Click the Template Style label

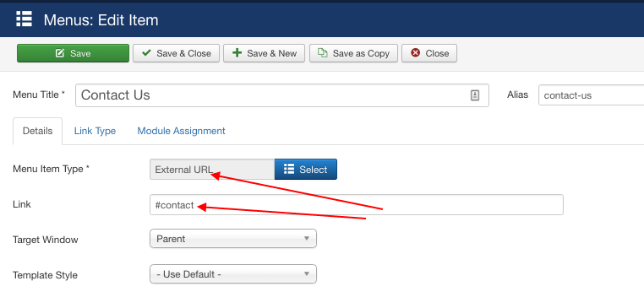[45, 275]
